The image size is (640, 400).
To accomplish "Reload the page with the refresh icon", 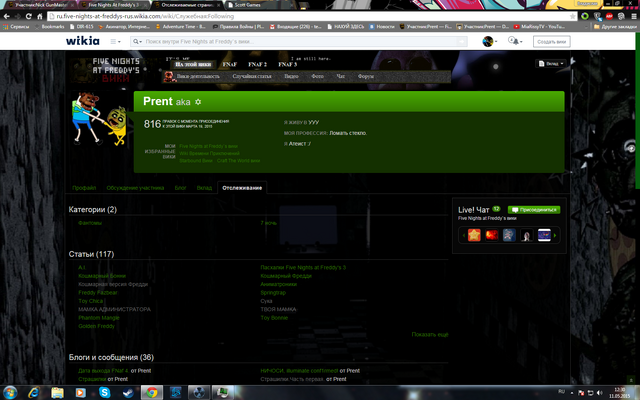I will pyautogui.click(x=29, y=16).
